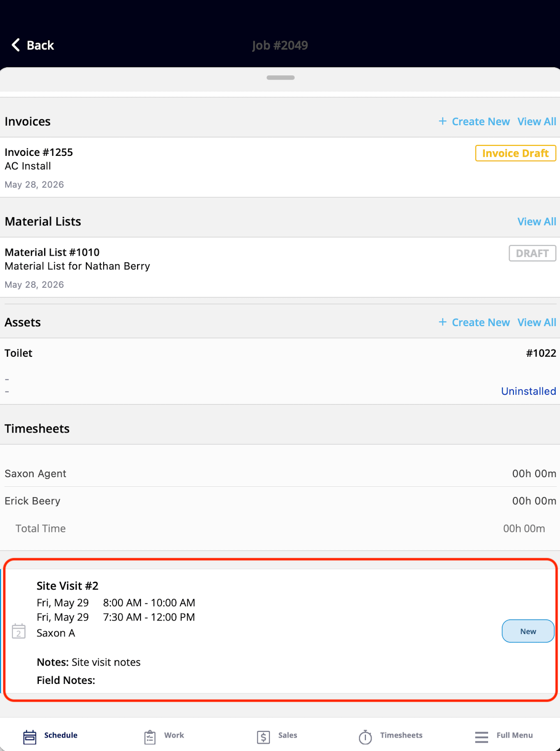Click the New status button
Viewport: 560px width, 751px height.
click(x=528, y=631)
